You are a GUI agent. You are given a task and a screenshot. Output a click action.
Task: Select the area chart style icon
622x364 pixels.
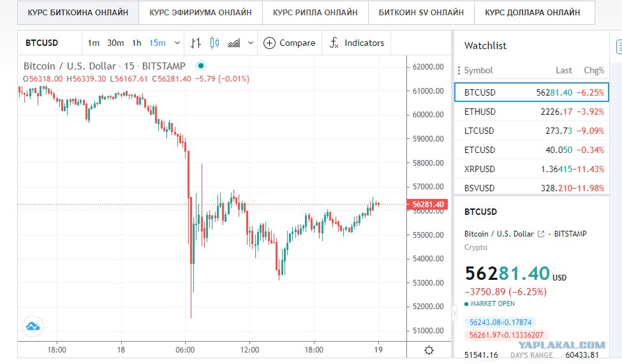pos(234,43)
